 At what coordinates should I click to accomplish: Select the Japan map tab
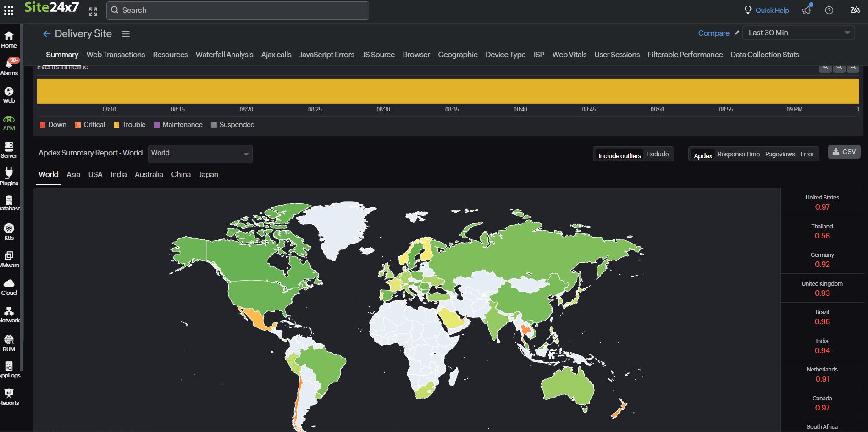[x=208, y=174]
